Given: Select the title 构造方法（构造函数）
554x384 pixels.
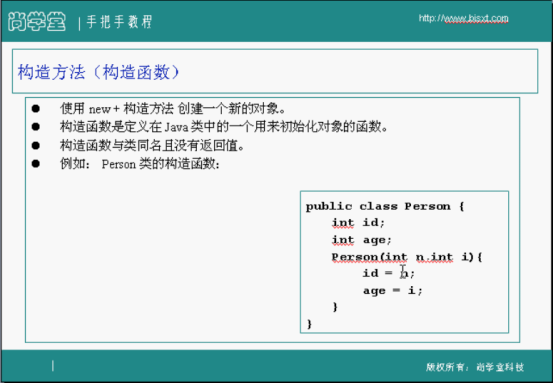Looking at the screenshot, I should 99,72.
